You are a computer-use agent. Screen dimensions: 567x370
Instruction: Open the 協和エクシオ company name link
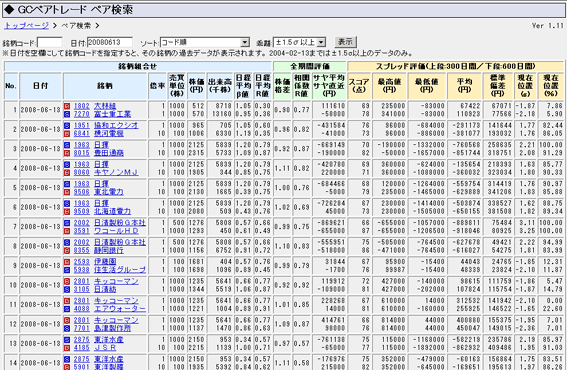pos(116,126)
